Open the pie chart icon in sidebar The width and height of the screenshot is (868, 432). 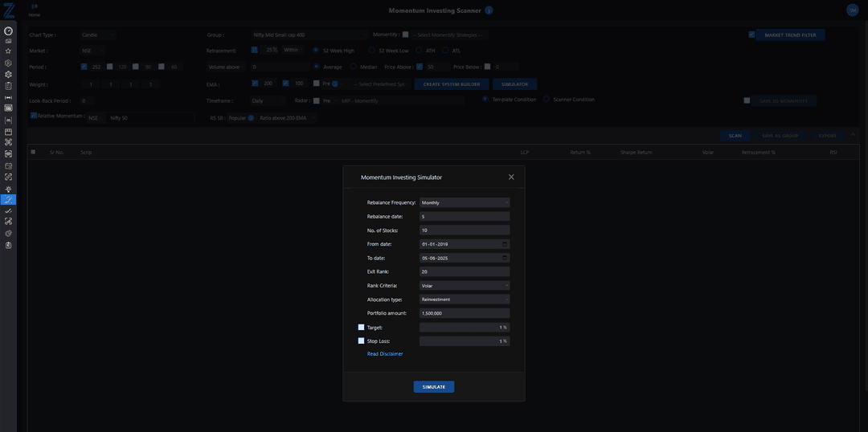(x=8, y=234)
